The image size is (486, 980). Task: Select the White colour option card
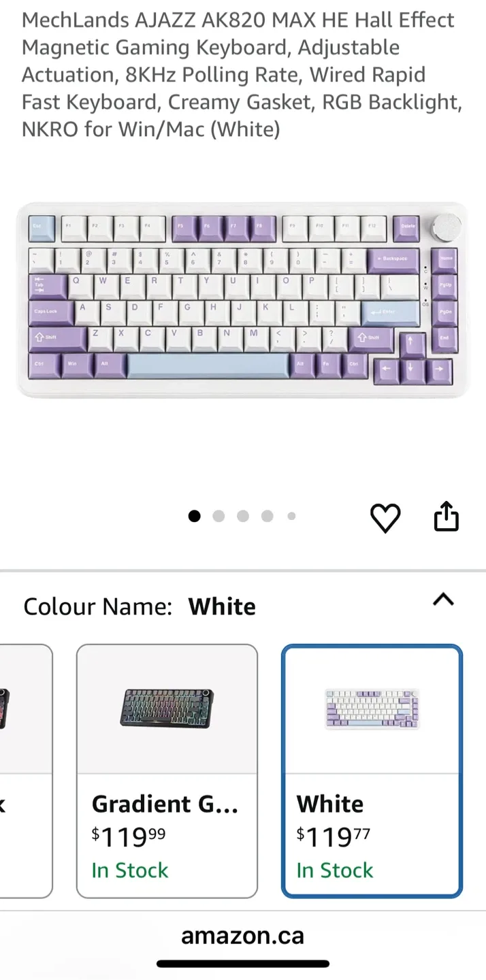click(x=372, y=771)
